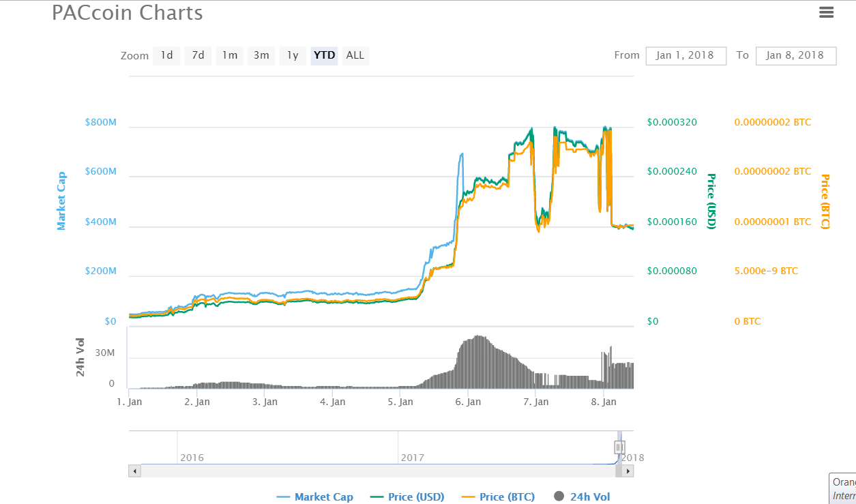This screenshot has width=856, height=504.
Task: Grab the navigator range handle
Action: [619, 447]
